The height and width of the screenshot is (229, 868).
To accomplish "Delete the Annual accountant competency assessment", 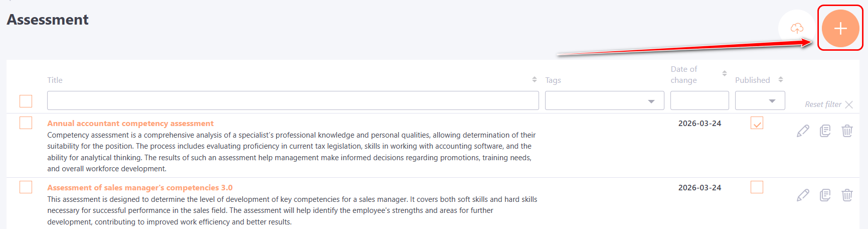I will 847,131.
